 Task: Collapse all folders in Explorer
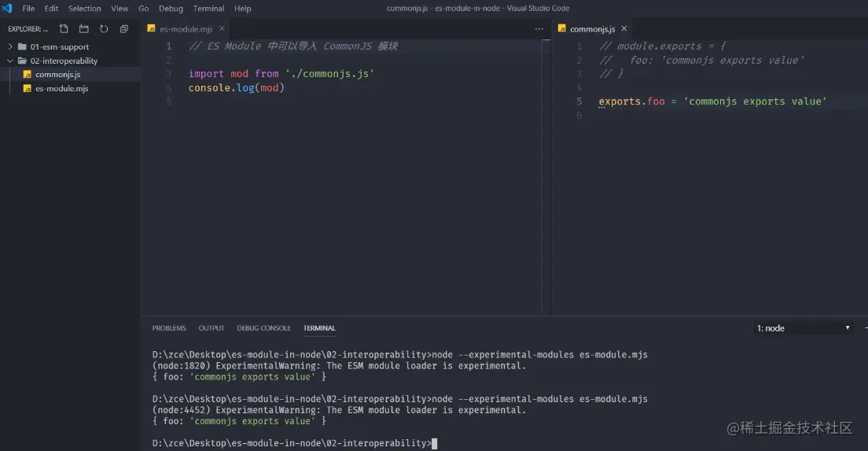[x=124, y=29]
